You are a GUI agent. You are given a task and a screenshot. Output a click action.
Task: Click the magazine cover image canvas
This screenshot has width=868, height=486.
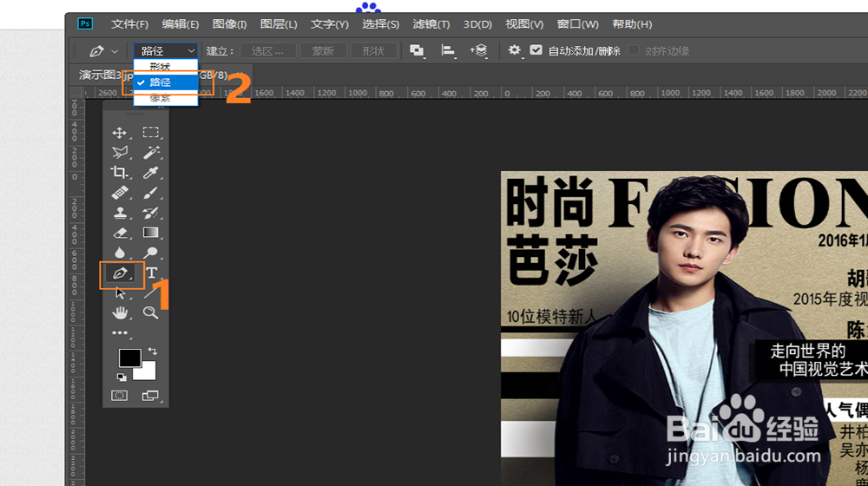(x=684, y=328)
